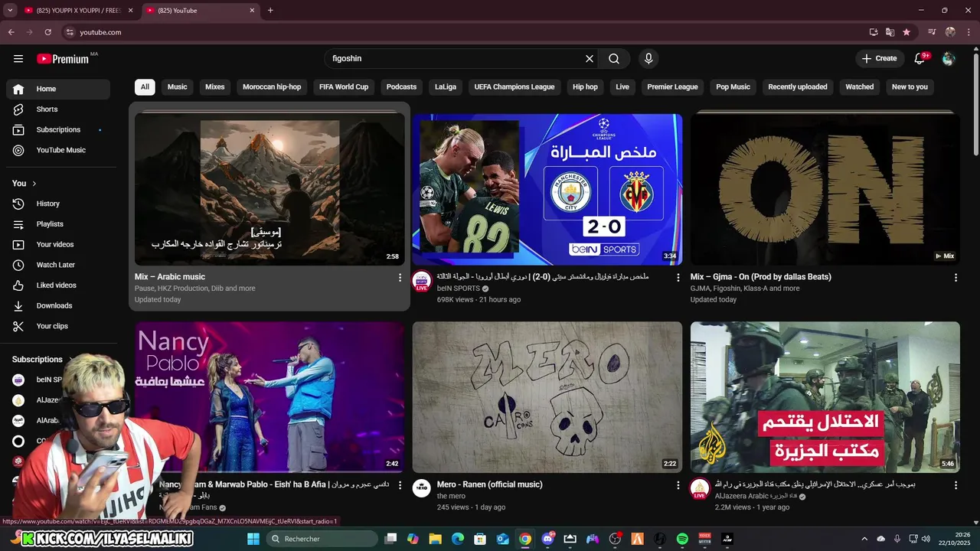This screenshot has height=551, width=980.
Task: Open the beIN SPORTS channel link
Action: click(459, 289)
